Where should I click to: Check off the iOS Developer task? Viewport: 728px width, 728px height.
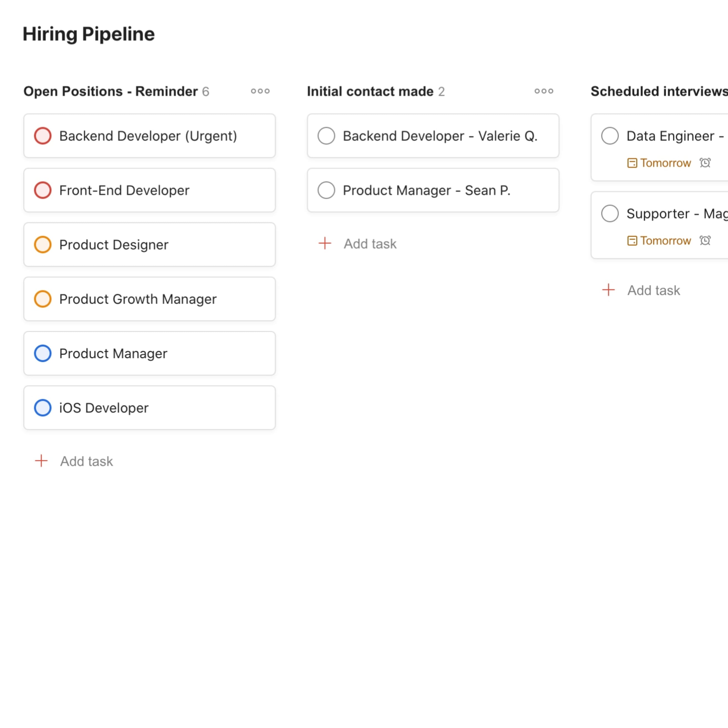(x=42, y=407)
